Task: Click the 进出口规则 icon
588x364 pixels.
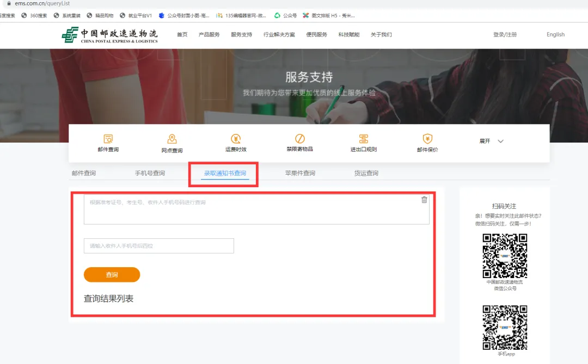Action: tap(364, 139)
